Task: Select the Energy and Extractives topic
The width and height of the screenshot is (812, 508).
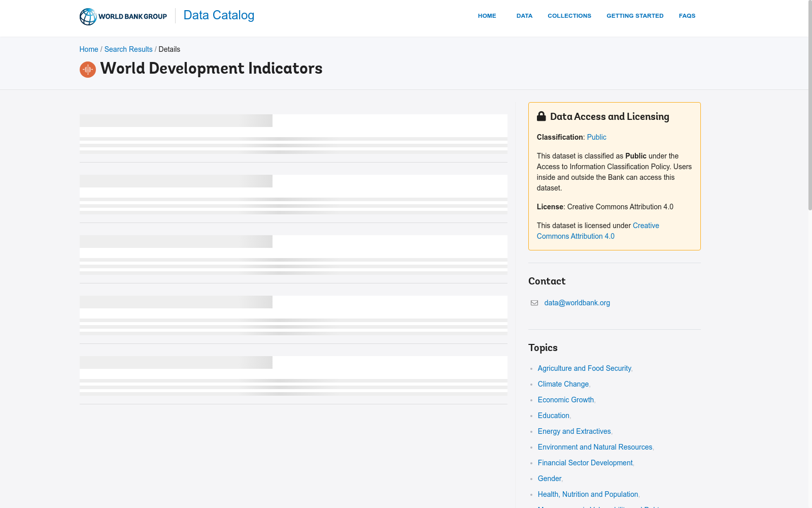Action: (x=574, y=431)
